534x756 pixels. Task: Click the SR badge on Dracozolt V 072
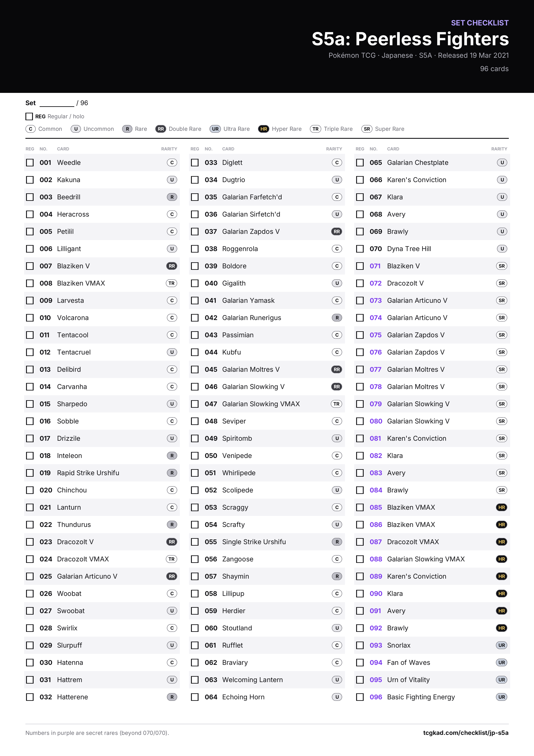click(x=501, y=283)
